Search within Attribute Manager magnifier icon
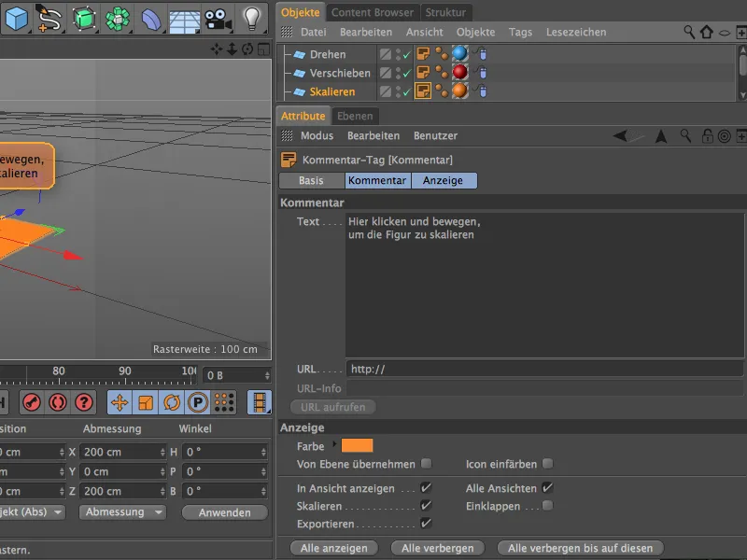The image size is (747, 560). [x=685, y=135]
